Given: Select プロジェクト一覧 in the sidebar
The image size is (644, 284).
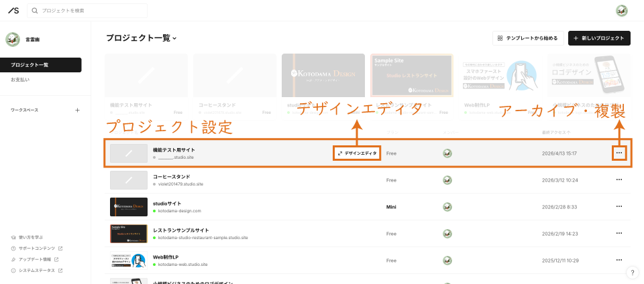Looking at the screenshot, I should pos(41,65).
